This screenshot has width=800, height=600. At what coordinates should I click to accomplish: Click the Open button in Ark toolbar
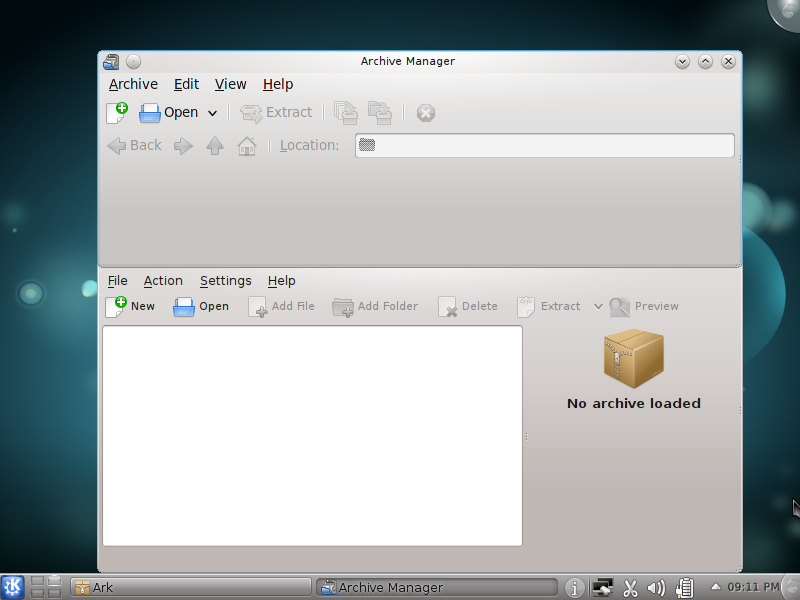(x=201, y=306)
